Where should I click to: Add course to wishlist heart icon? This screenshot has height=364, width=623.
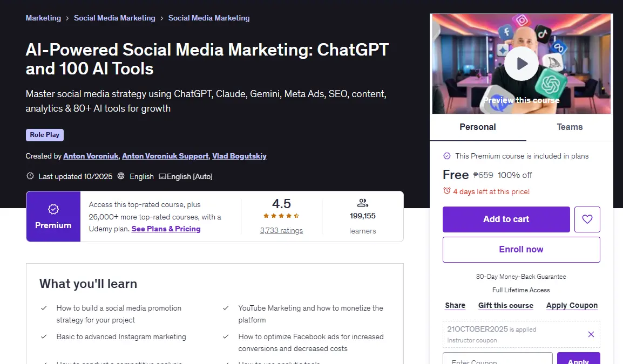(587, 219)
